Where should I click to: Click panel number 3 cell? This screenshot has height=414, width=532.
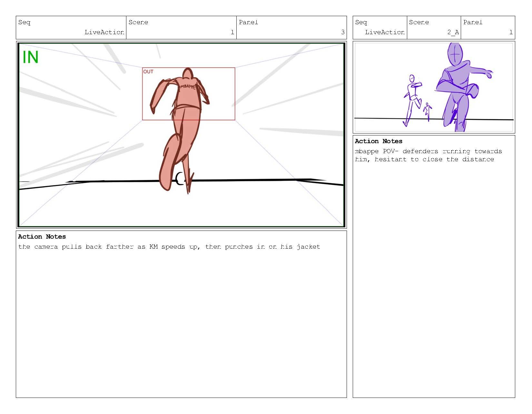tap(343, 32)
